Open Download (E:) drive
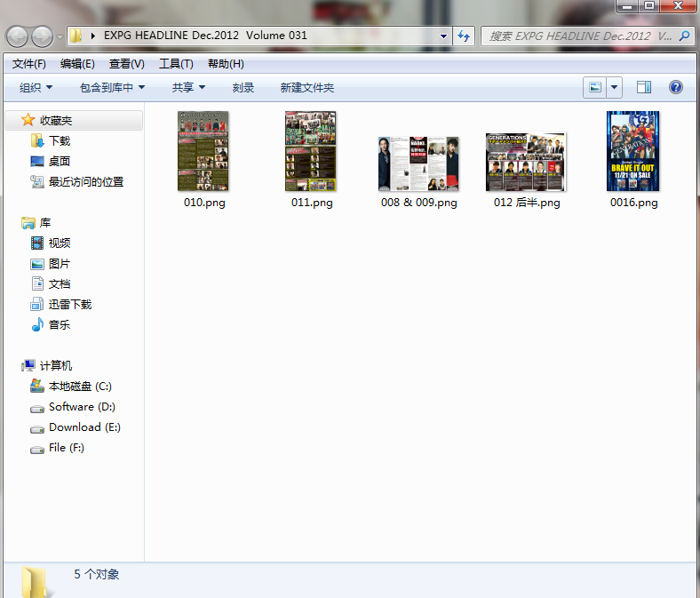The image size is (700, 598). click(84, 427)
